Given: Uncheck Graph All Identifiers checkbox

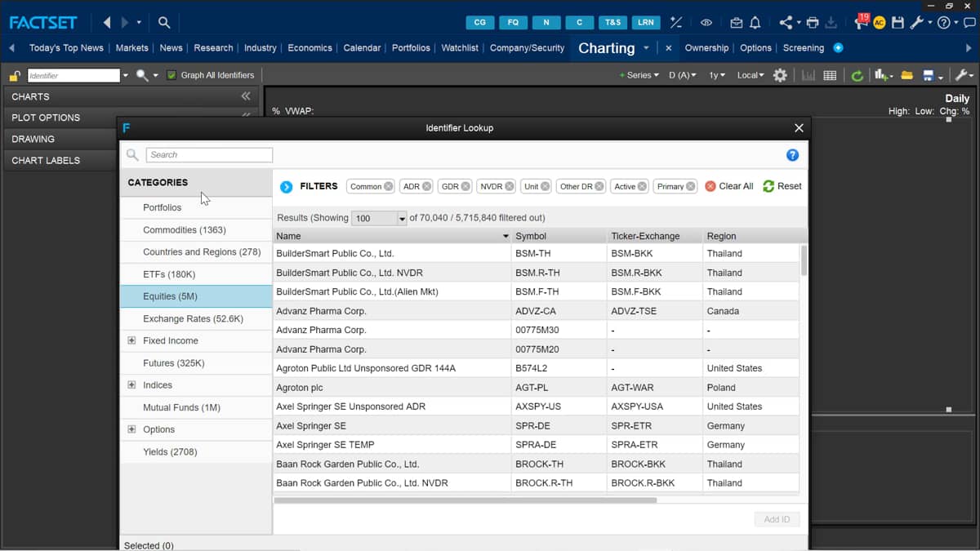Looking at the screenshot, I should [171, 75].
